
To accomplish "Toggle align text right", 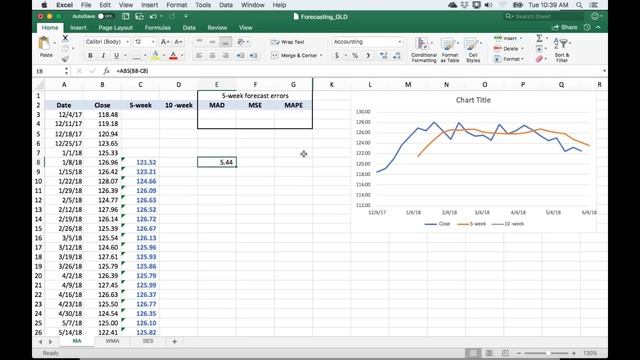I will coord(225,56).
